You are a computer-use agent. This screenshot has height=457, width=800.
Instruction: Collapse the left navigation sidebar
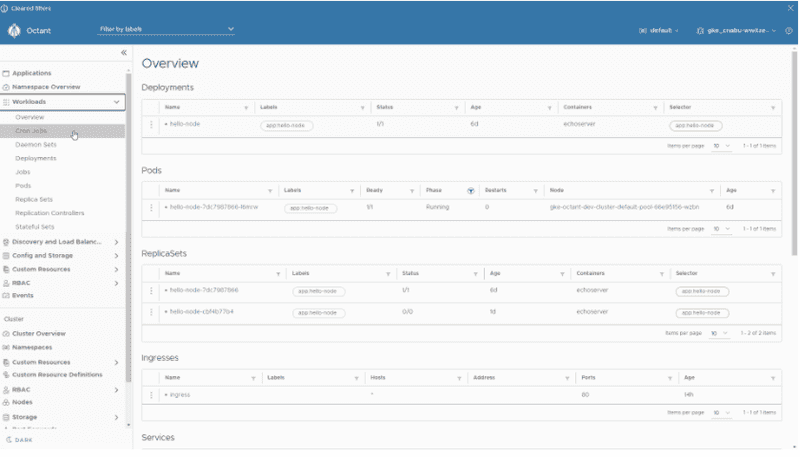[x=123, y=52]
